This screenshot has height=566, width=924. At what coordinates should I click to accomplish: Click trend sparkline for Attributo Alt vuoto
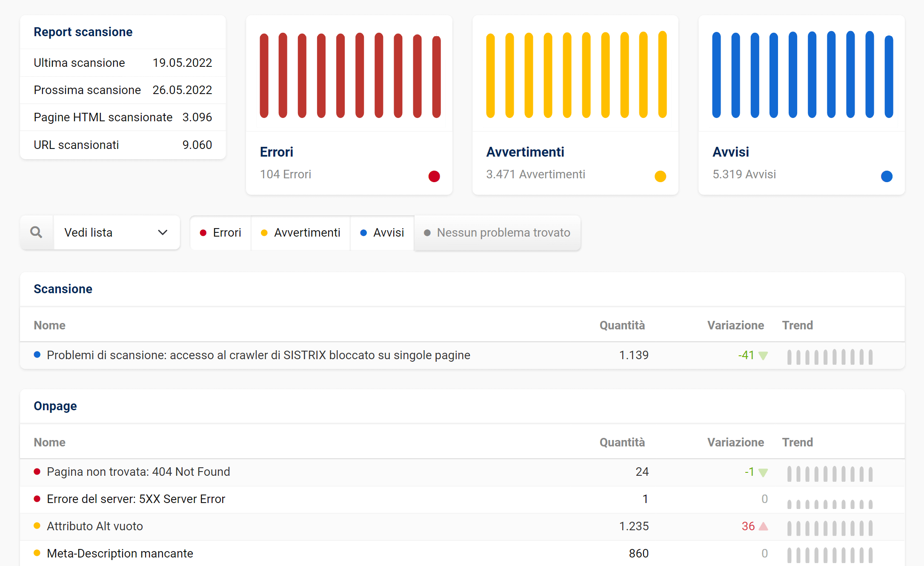click(830, 528)
